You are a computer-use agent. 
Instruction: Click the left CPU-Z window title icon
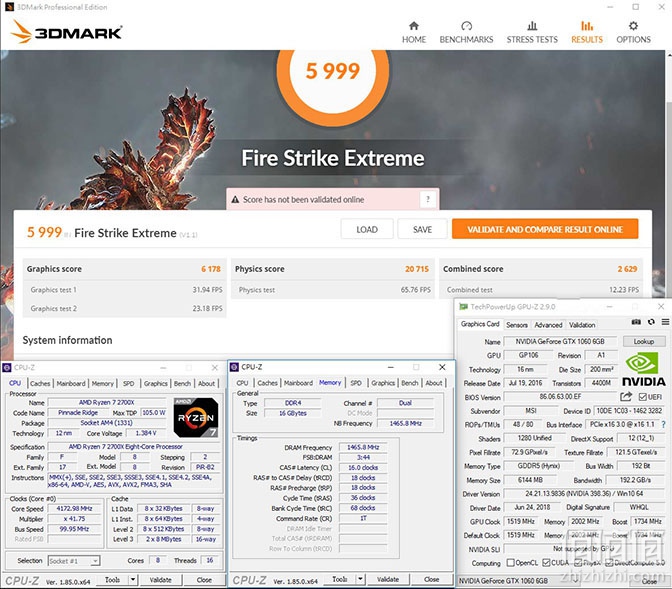[x=7, y=367]
